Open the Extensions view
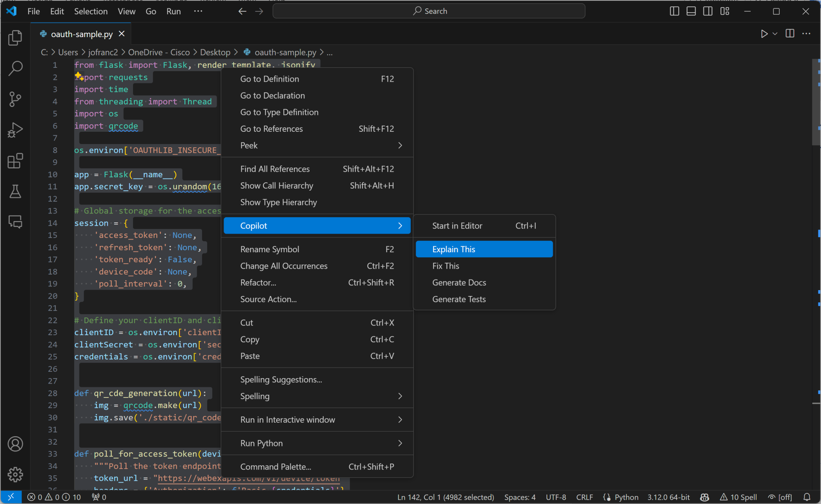The width and height of the screenshot is (821, 504). click(15, 160)
